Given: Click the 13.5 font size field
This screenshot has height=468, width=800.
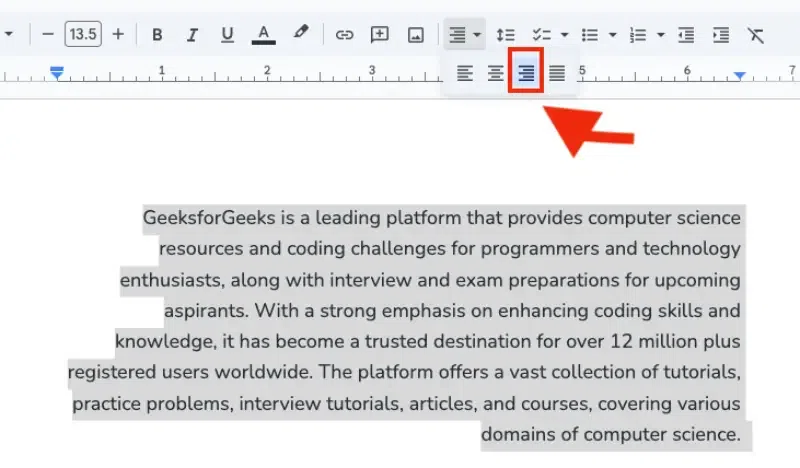Looking at the screenshot, I should [83, 34].
